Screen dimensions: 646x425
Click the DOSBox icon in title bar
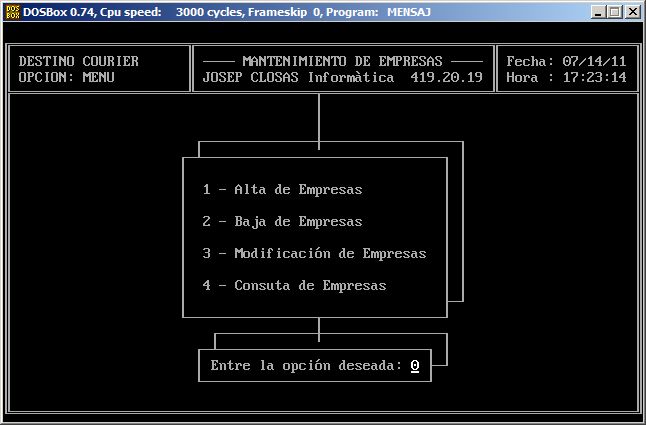(x=13, y=12)
